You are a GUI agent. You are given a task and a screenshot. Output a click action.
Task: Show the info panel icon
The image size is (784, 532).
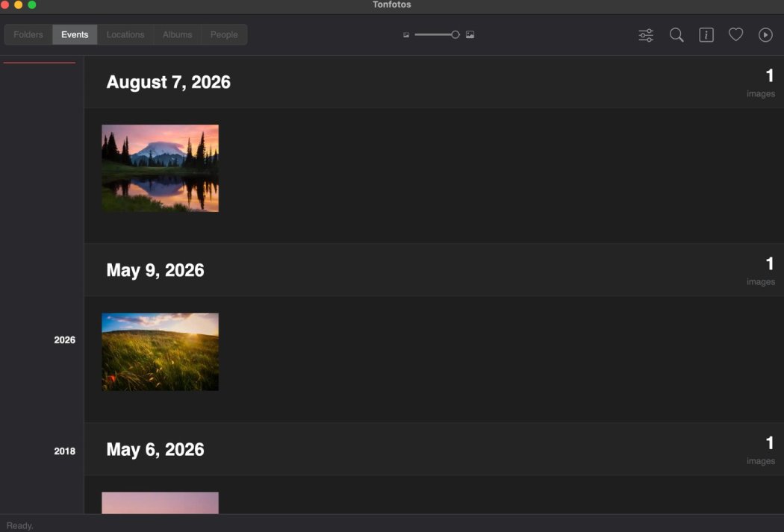point(706,35)
